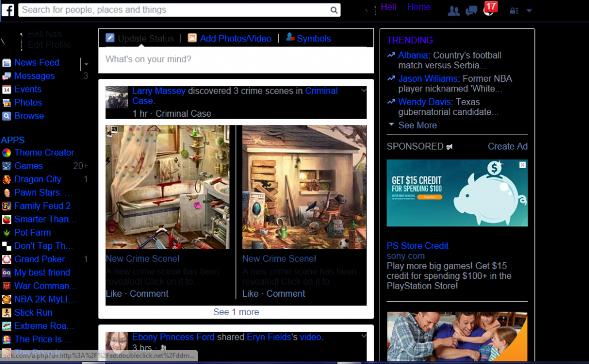Viewport: 589px width, 364px height.
Task: Click the Extreme Road app icon
Action: click(x=6, y=326)
